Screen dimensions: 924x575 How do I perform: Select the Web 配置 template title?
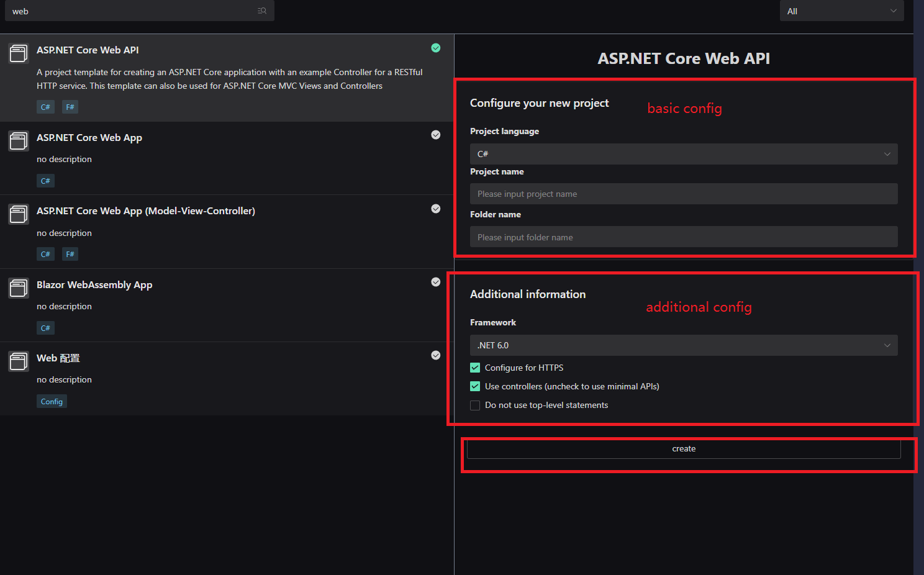pos(58,358)
